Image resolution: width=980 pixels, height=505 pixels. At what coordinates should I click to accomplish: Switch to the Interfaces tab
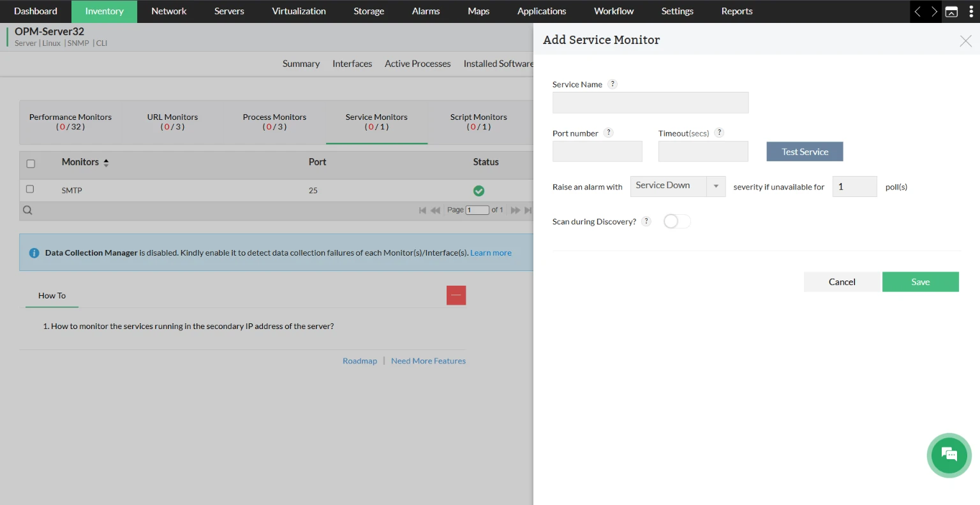tap(352, 64)
